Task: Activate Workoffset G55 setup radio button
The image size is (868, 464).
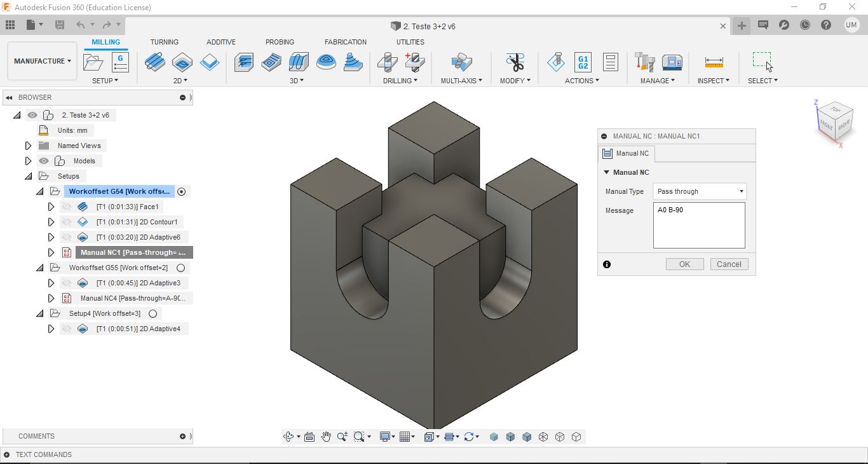Action: pos(180,268)
